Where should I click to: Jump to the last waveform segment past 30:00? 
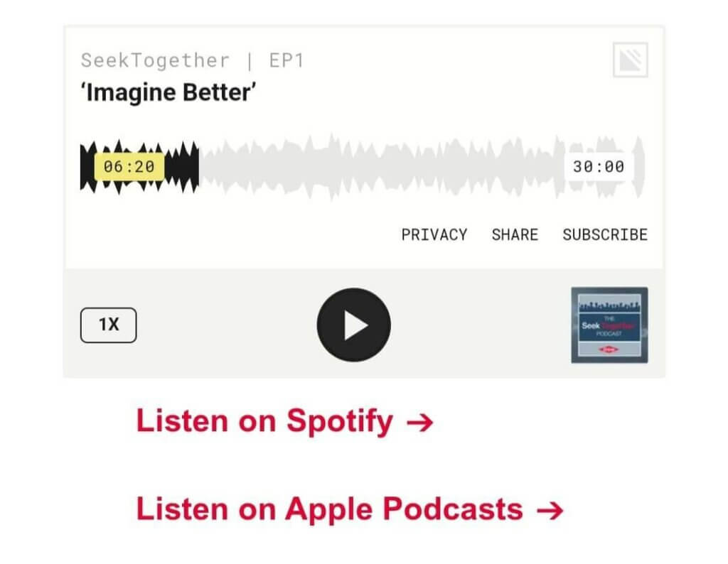click(639, 167)
